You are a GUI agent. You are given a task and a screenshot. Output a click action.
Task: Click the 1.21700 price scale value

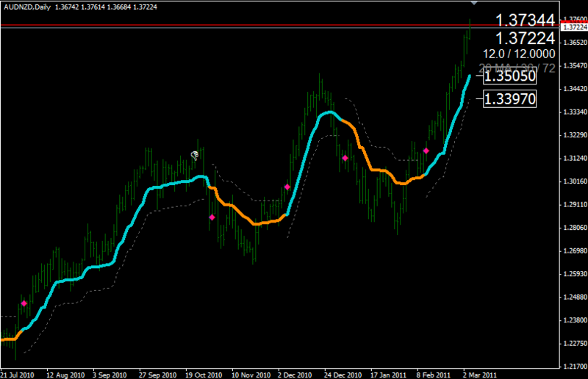pos(576,367)
